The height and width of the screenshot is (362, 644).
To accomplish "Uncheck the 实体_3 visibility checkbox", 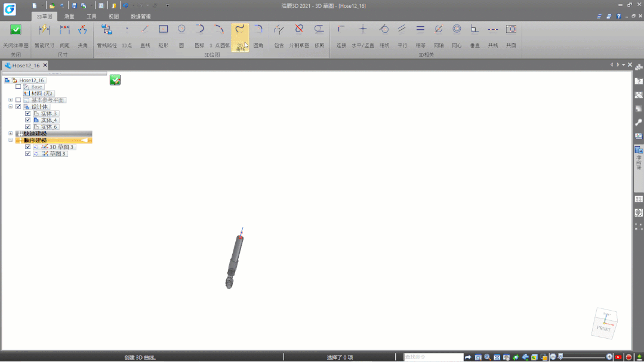I will tap(28, 113).
